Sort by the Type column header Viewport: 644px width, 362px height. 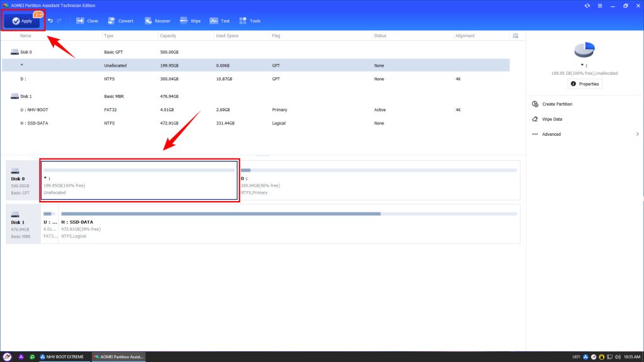(x=108, y=36)
